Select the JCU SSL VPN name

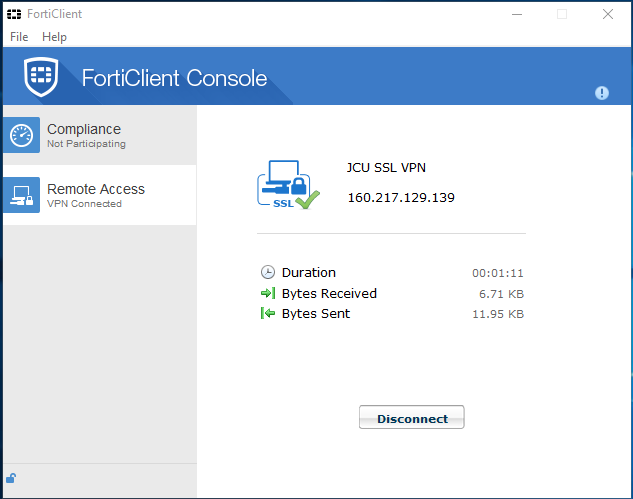tap(386, 168)
